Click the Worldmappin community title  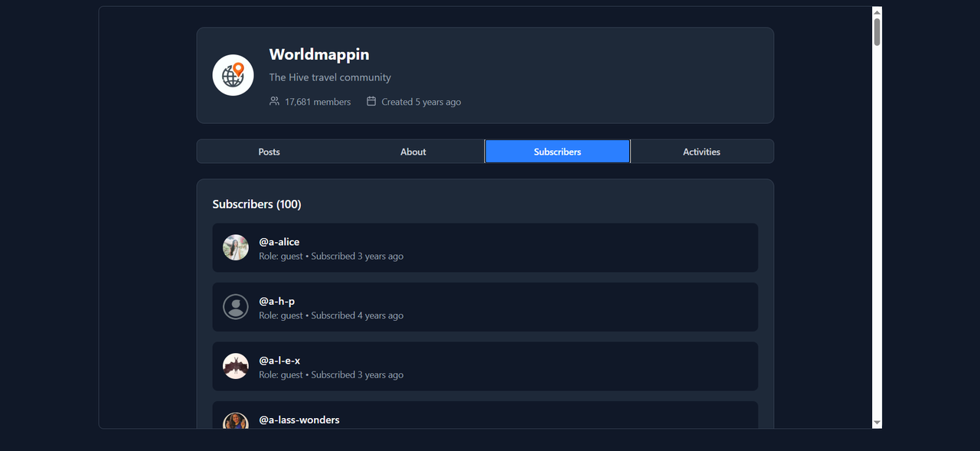click(319, 54)
